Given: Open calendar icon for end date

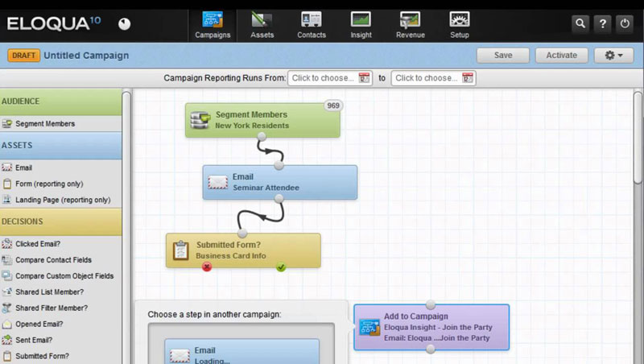Looking at the screenshot, I should [x=468, y=78].
